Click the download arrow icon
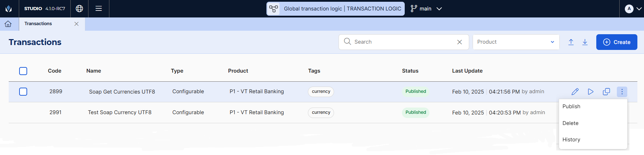The image size is (644, 155). (585, 42)
